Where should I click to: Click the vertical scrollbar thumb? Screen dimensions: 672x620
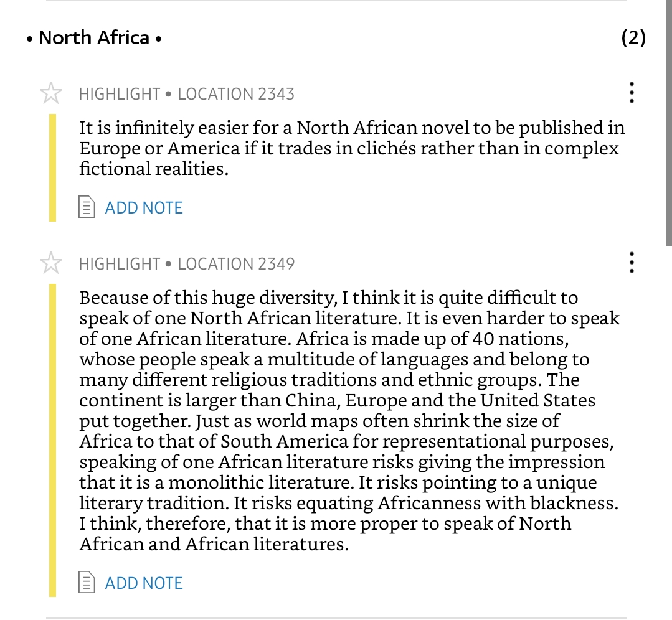[668, 124]
